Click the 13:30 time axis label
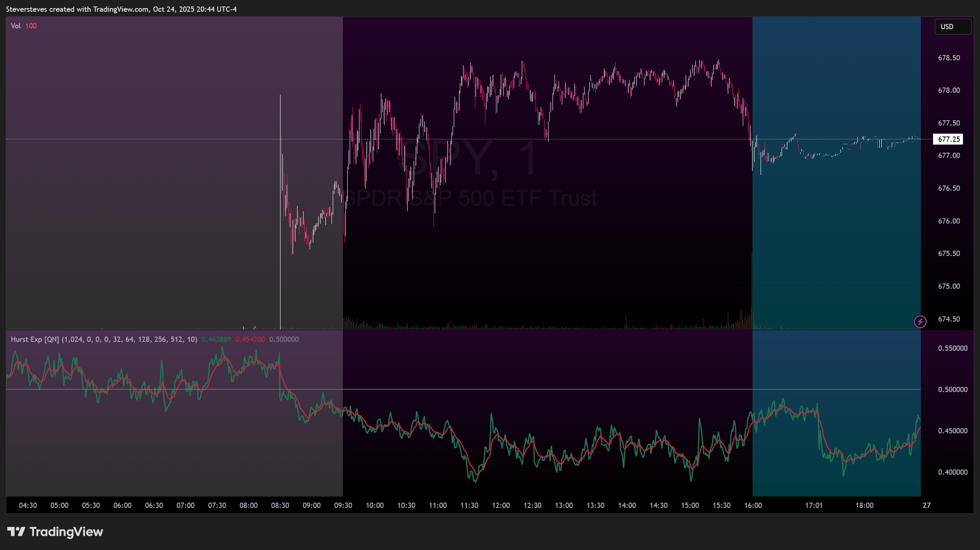980x550 pixels. coord(595,505)
